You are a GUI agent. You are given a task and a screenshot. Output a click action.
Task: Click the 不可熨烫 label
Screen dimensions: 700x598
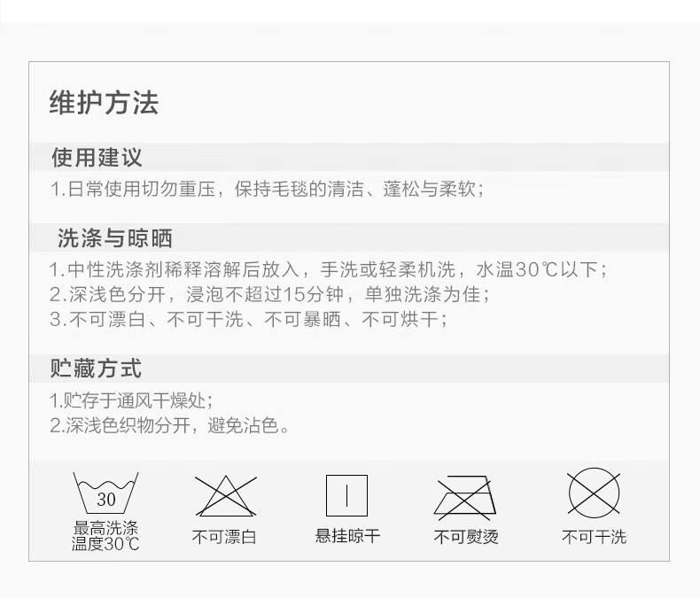466,536
